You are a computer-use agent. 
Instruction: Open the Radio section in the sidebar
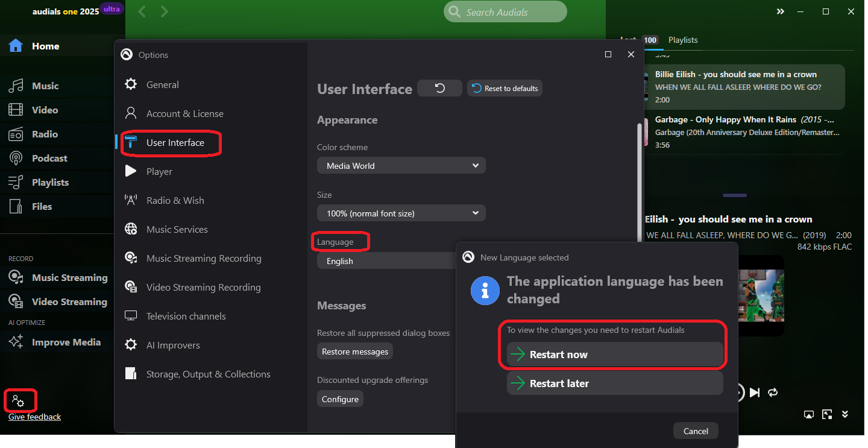[45, 134]
